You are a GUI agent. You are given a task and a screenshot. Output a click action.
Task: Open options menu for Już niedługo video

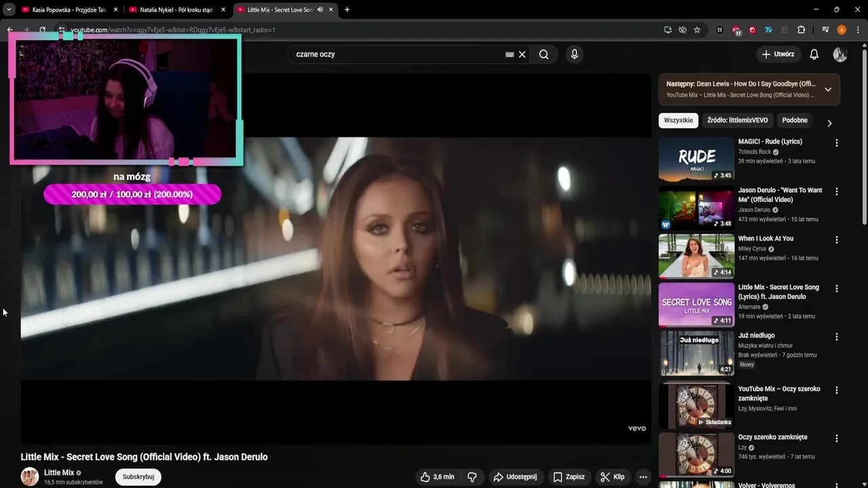(837, 337)
